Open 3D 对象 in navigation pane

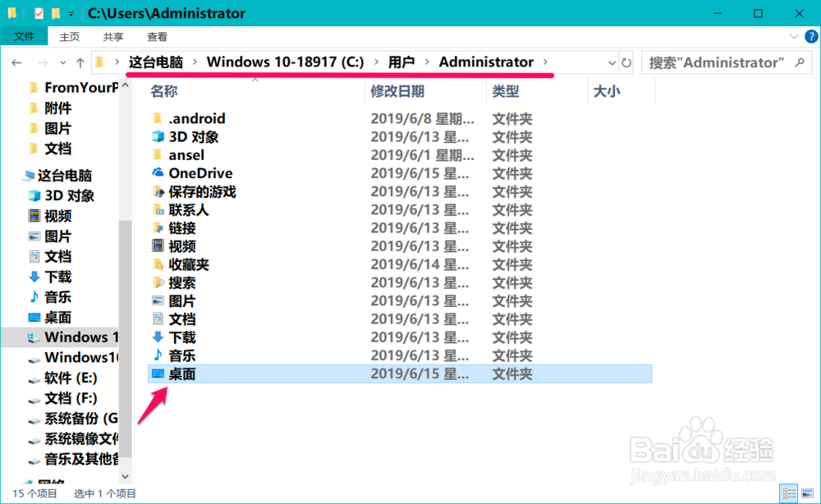(69, 195)
